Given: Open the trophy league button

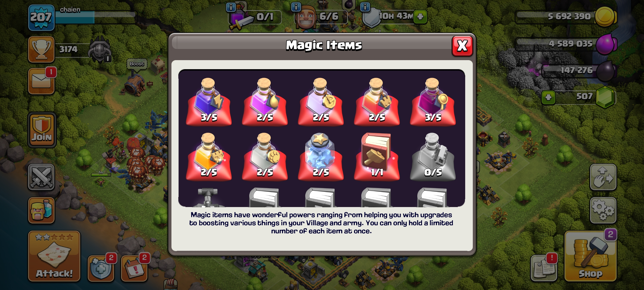Looking at the screenshot, I should [x=41, y=49].
